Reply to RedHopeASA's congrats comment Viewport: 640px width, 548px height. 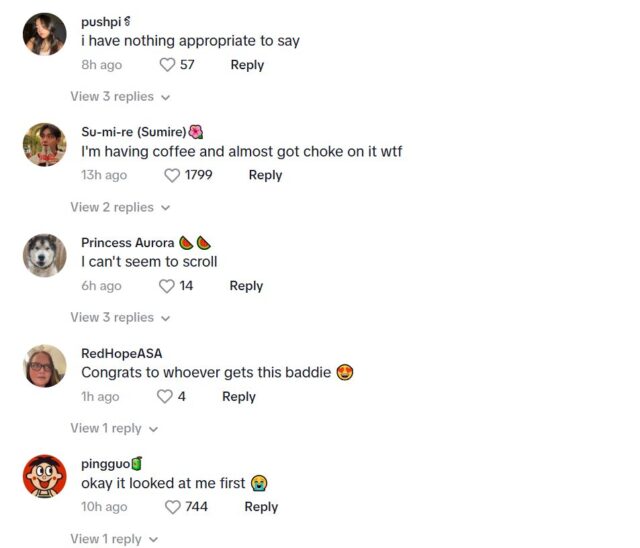tap(238, 397)
